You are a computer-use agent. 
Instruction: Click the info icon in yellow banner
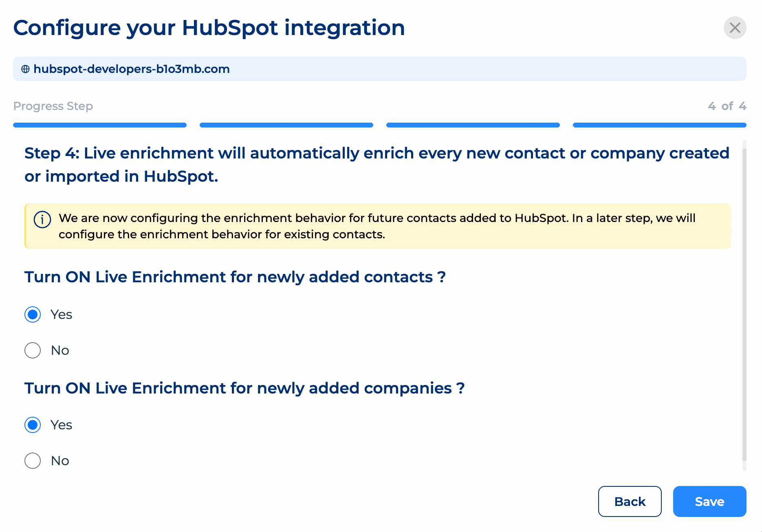[x=42, y=220]
